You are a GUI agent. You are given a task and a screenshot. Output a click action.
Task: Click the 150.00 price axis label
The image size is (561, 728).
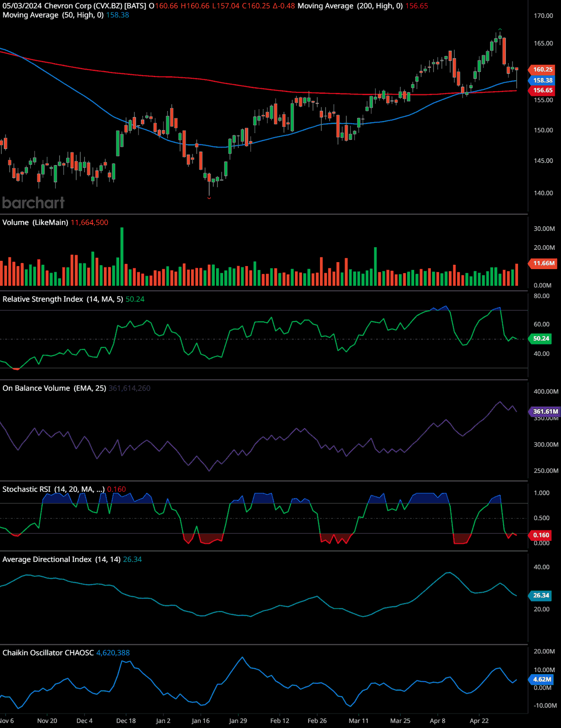[543, 130]
